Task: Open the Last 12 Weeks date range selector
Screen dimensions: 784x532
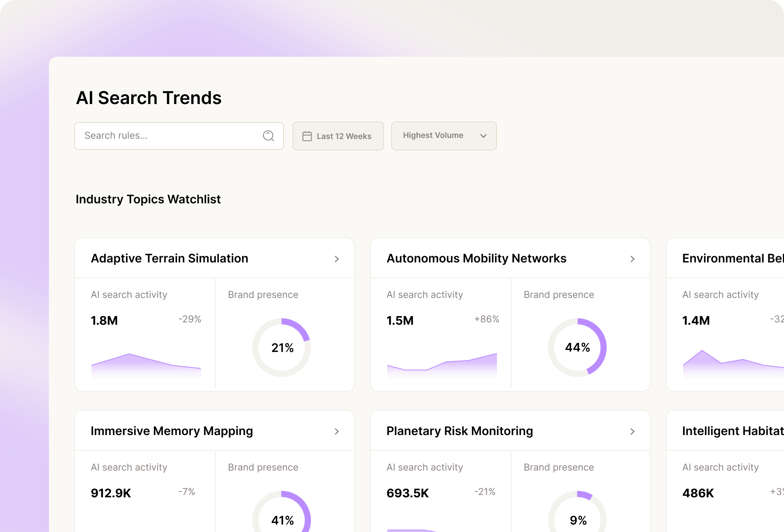Action: pyautogui.click(x=338, y=136)
